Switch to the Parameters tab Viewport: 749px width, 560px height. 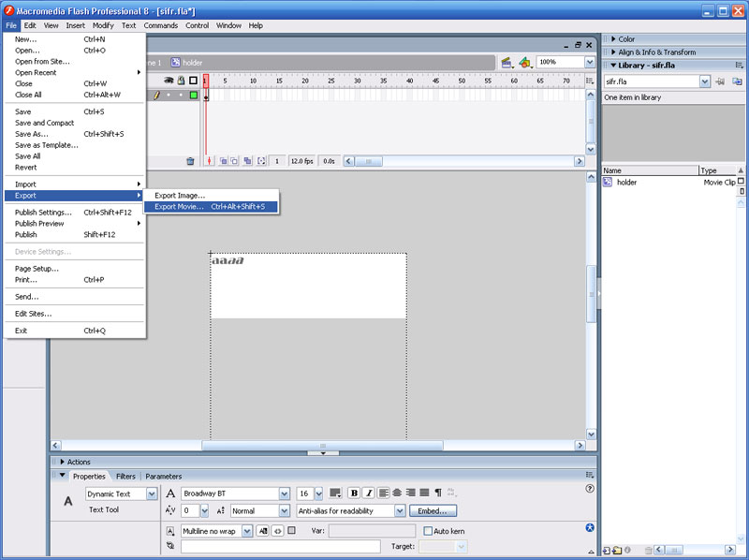click(163, 477)
